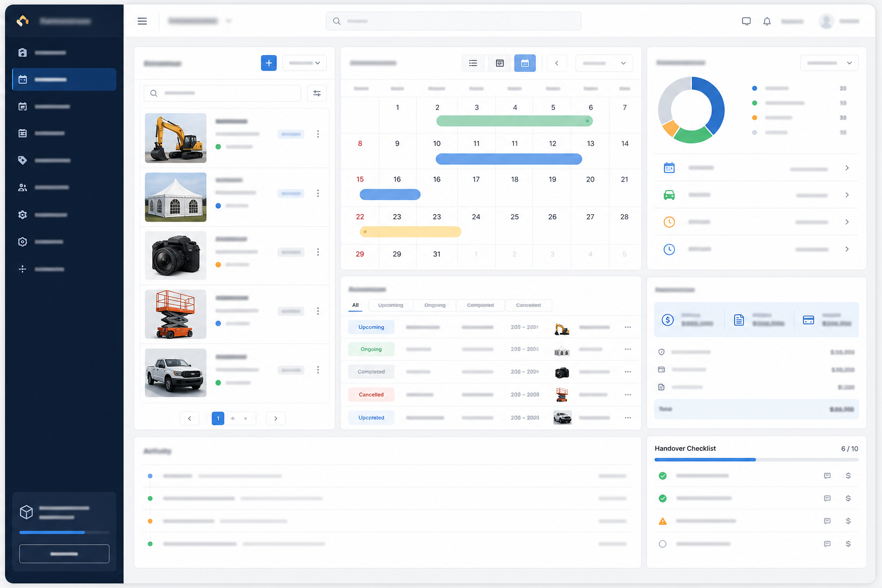
Task: Click dollar icon on unchecked checklist row
Action: (848, 544)
